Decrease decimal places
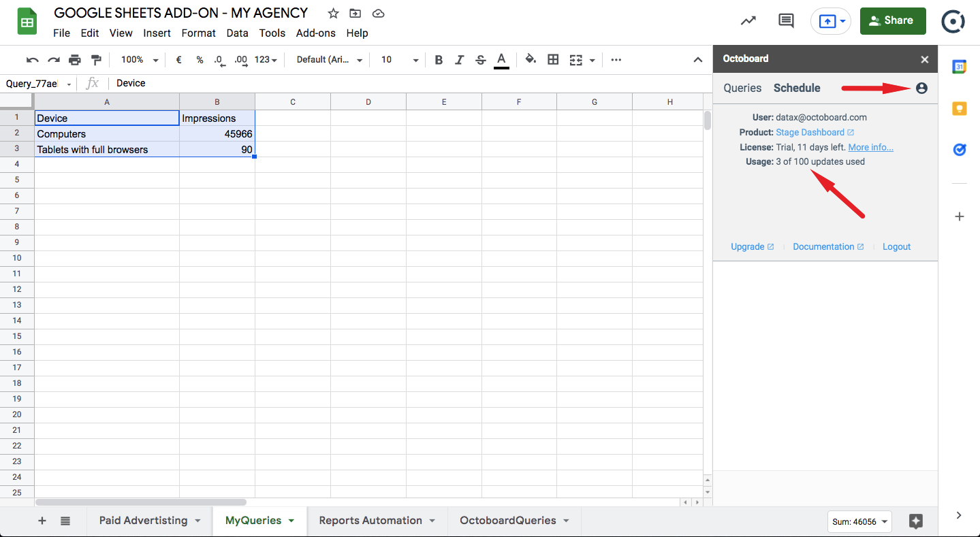The image size is (980, 537). point(219,60)
